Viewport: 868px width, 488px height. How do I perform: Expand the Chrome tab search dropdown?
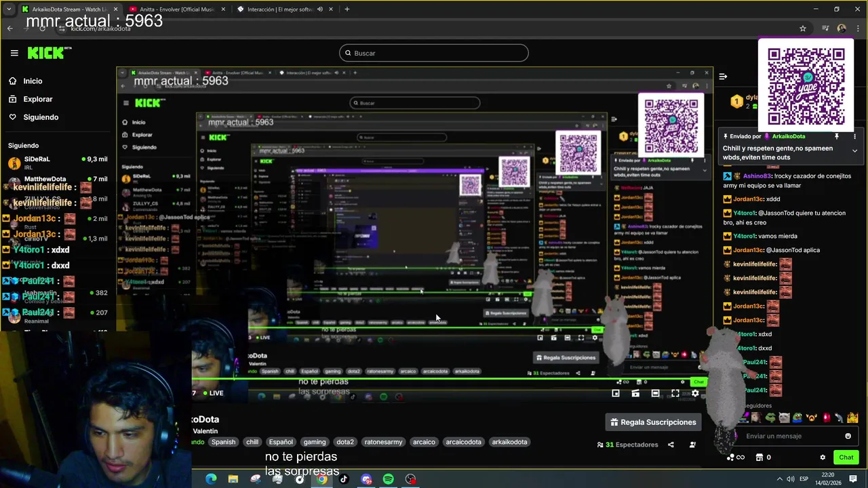pyautogui.click(x=9, y=9)
